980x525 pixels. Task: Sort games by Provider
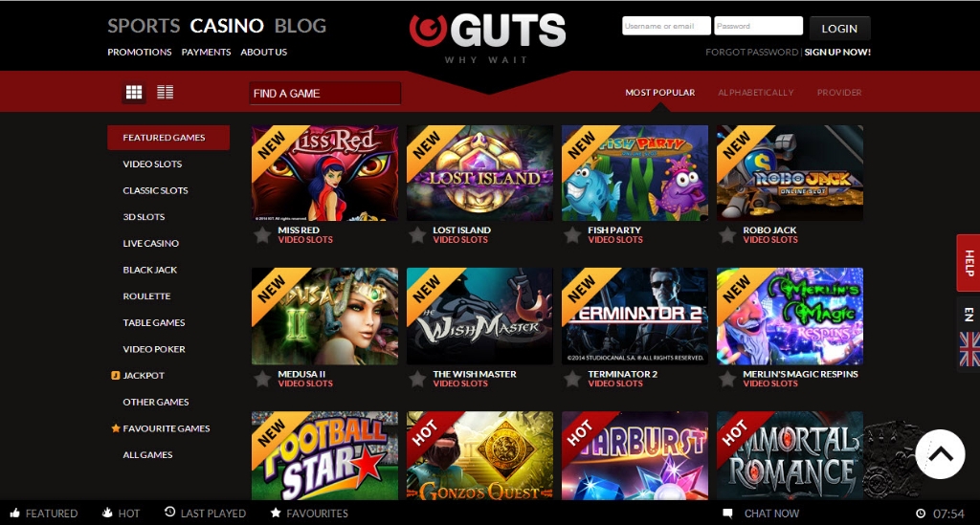click(839, 93)
